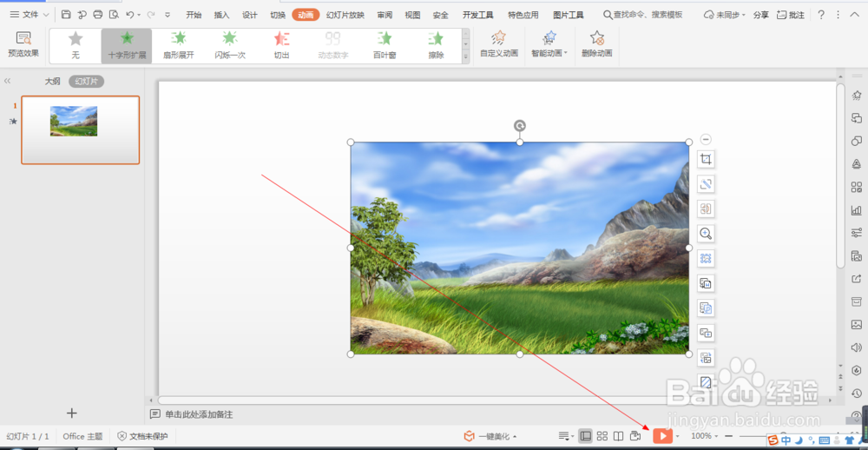Switch to Normal view in the status bar
868x450 pixels.
click(x=585, y=436)
